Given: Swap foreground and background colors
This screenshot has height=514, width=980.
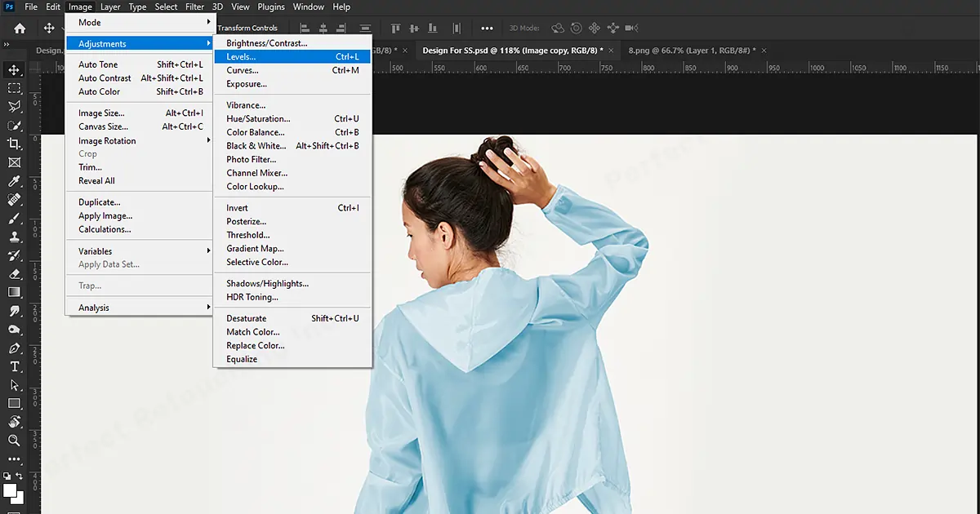Looking at the screenshot, I should tap(20, 475).
